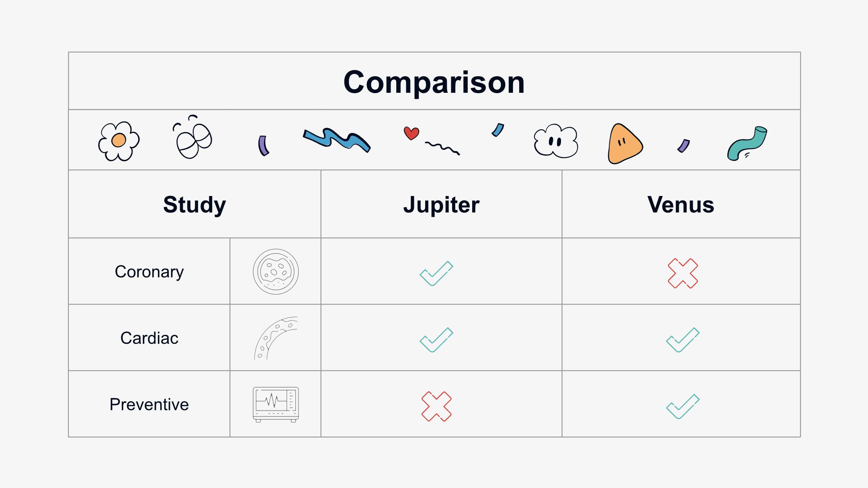Select the Venus column header

(x=681, y=204)
